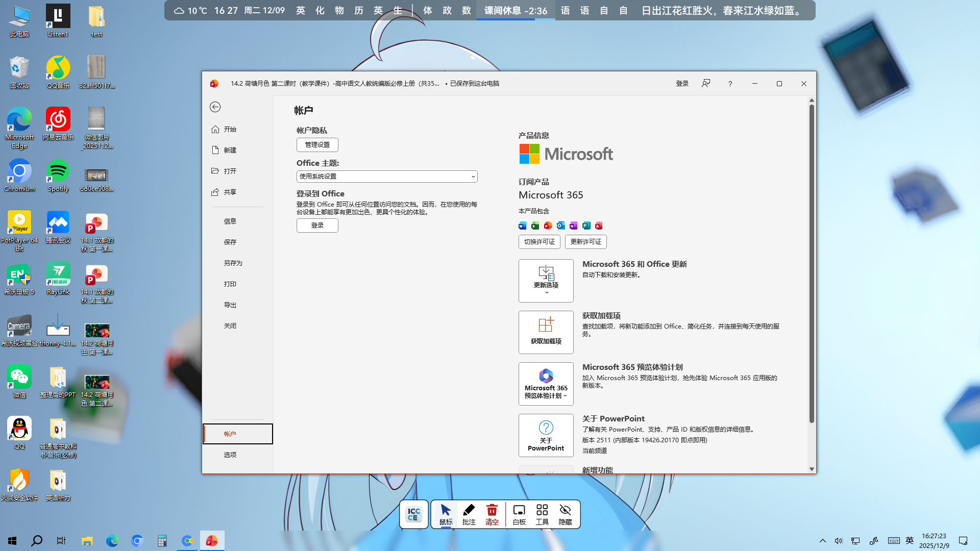
Task: Expand the 更新选项 dropdown button
Action: [546, 281]
